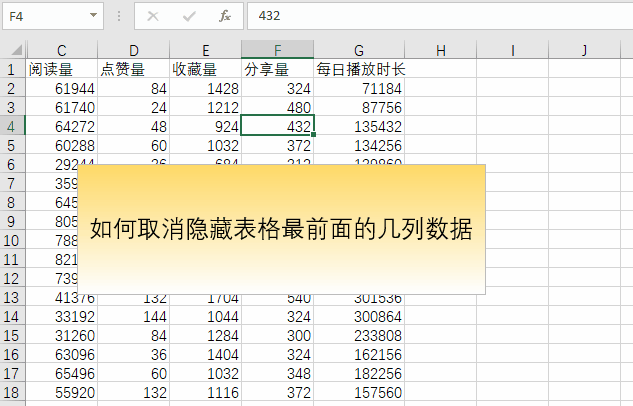Click the Cancel X formula bar icon
Screen dimensions: 633x406
[x=153, y=16]
